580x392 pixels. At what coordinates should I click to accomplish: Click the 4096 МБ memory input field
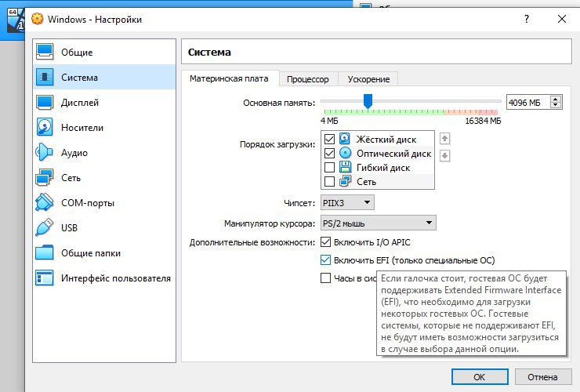tap(527, 103)
